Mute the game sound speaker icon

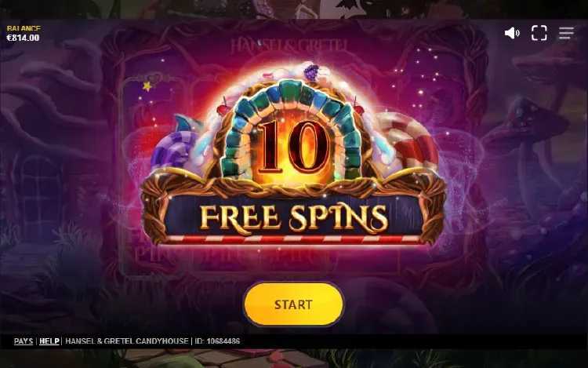[x=512, y=33]
